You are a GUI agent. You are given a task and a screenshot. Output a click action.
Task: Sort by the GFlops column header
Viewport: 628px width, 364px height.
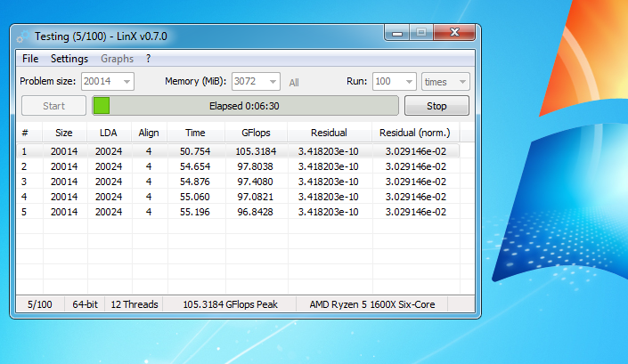257,133
